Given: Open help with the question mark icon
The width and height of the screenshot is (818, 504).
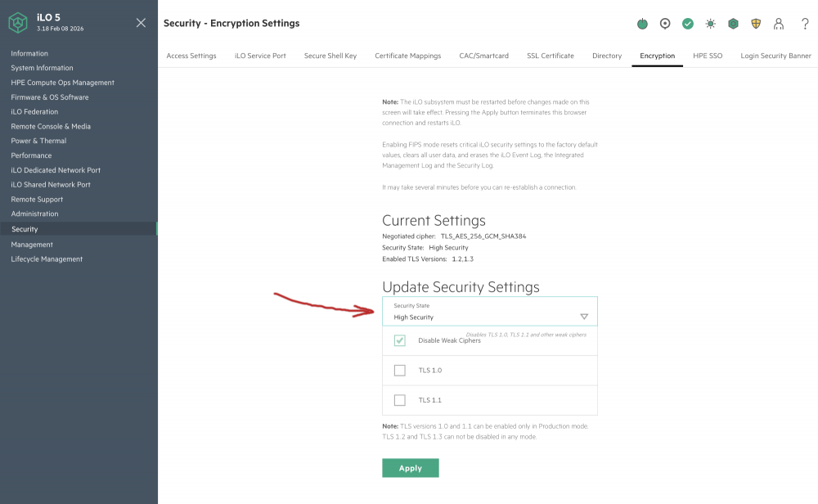Looking at the screenshot, I should pyautogui.click(x=805, y=24).
